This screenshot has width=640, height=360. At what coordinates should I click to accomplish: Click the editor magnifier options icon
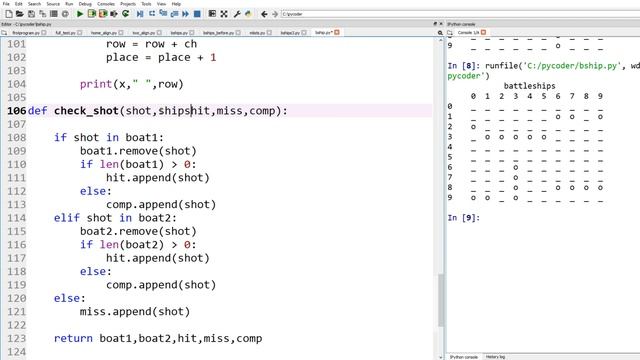point(440,33)
